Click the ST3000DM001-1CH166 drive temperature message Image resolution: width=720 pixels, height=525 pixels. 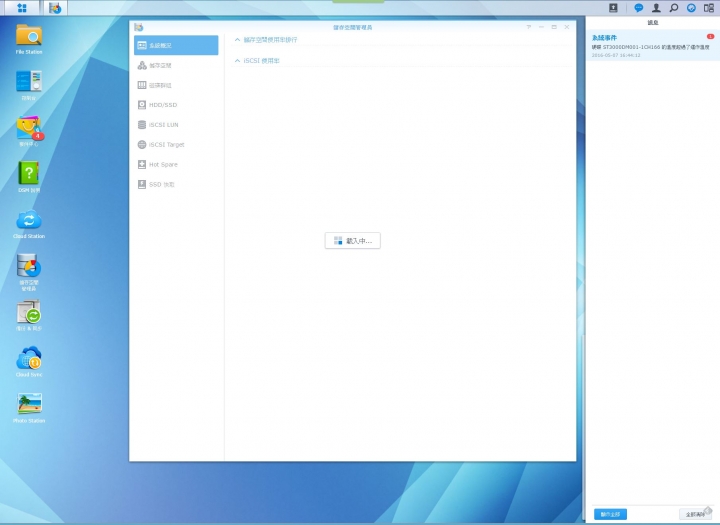[651, 47]
